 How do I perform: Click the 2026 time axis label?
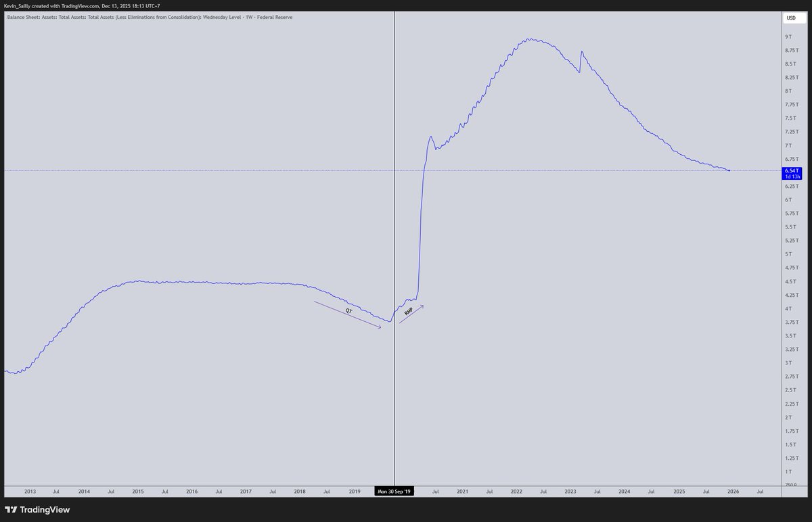point(733,492)
